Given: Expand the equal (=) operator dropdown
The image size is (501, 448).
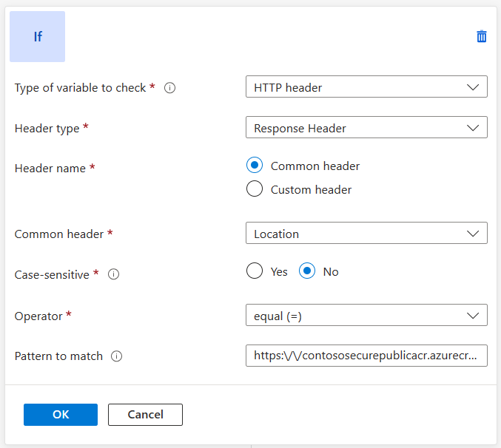Looking at the screenshot, I should click(x=366, y=316).
